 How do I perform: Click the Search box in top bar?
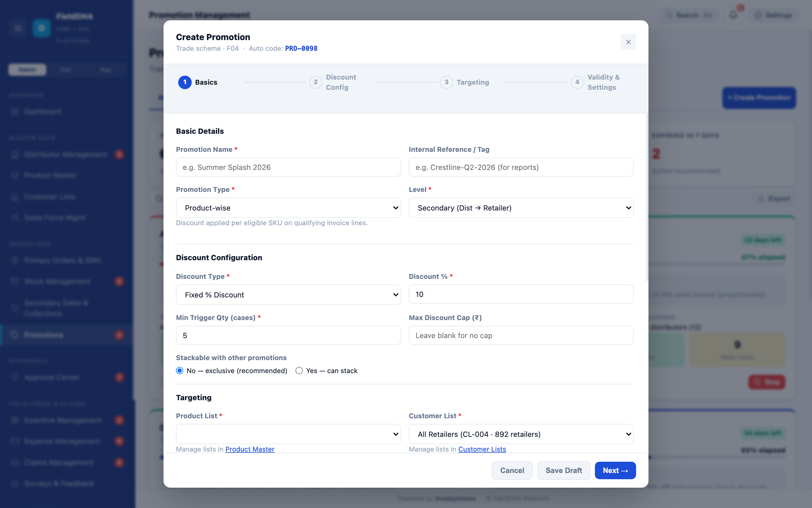tap(689, 15)
